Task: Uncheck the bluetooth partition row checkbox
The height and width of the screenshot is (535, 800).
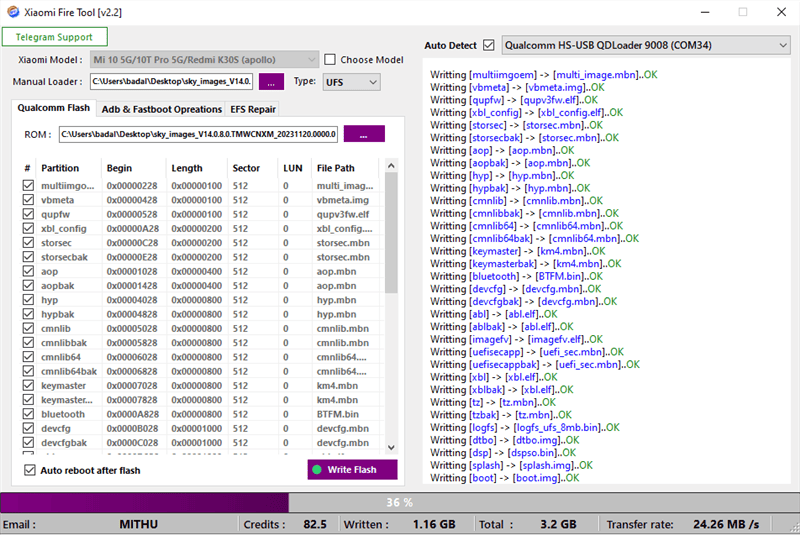Action: coord(28,414)
